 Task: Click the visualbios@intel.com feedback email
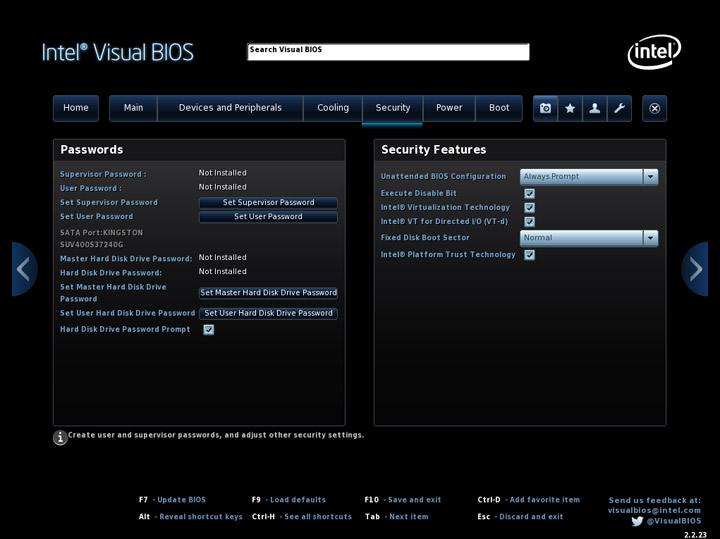pyautogui.click(x=654, y=510)
